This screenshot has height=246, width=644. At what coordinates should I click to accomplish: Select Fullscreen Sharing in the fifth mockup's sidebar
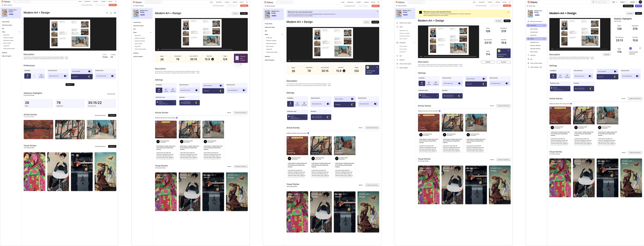535,49
